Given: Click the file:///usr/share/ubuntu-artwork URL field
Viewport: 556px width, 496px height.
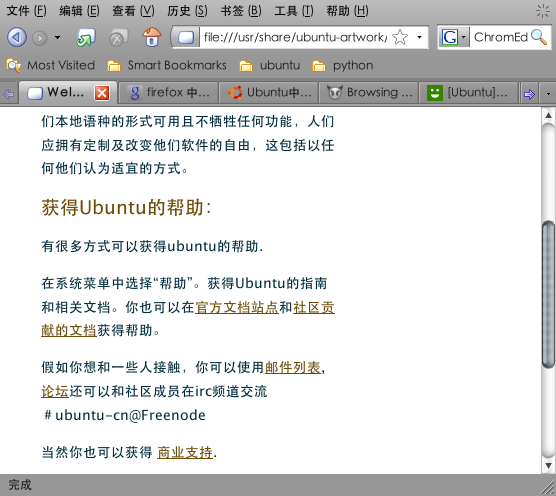Looking at the screenshot, I should tap(295, 37).
